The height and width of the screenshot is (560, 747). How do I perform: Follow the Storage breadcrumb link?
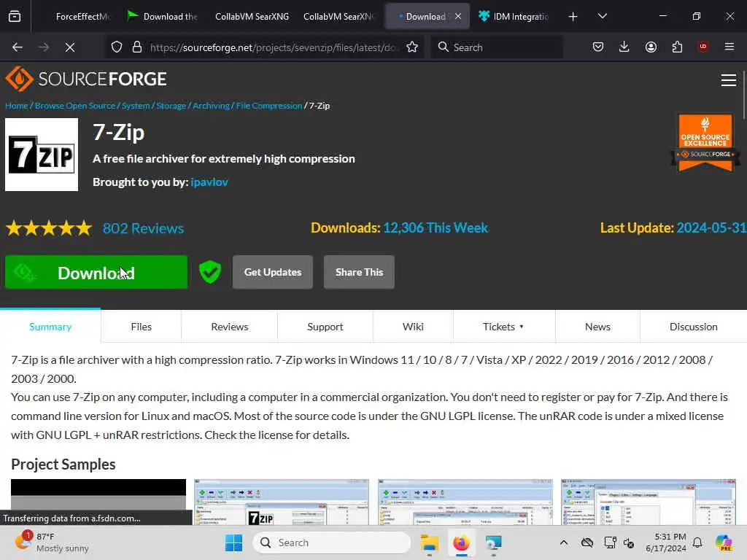[x=171, y=106]
